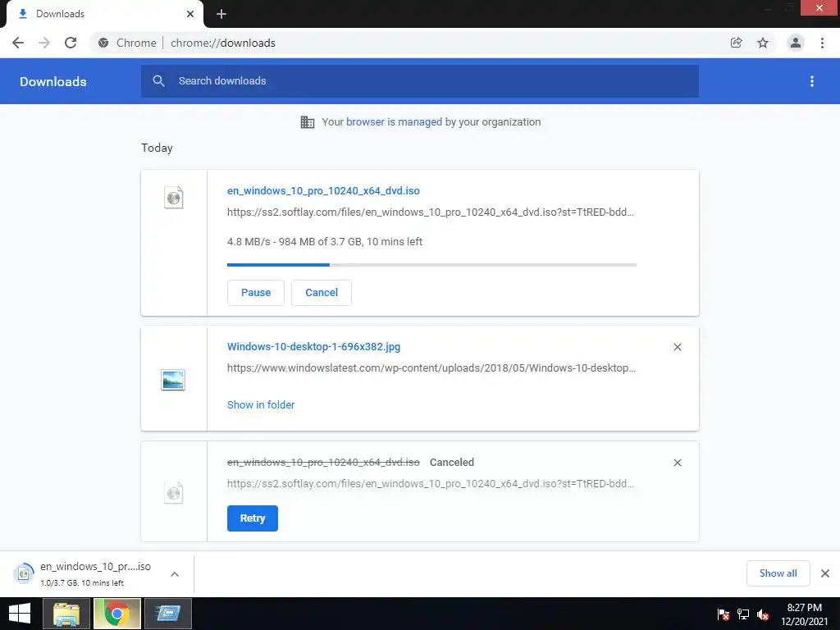840x630 pixels.
Task: Click the 'Today' date heading
Action: click(157, 148)
